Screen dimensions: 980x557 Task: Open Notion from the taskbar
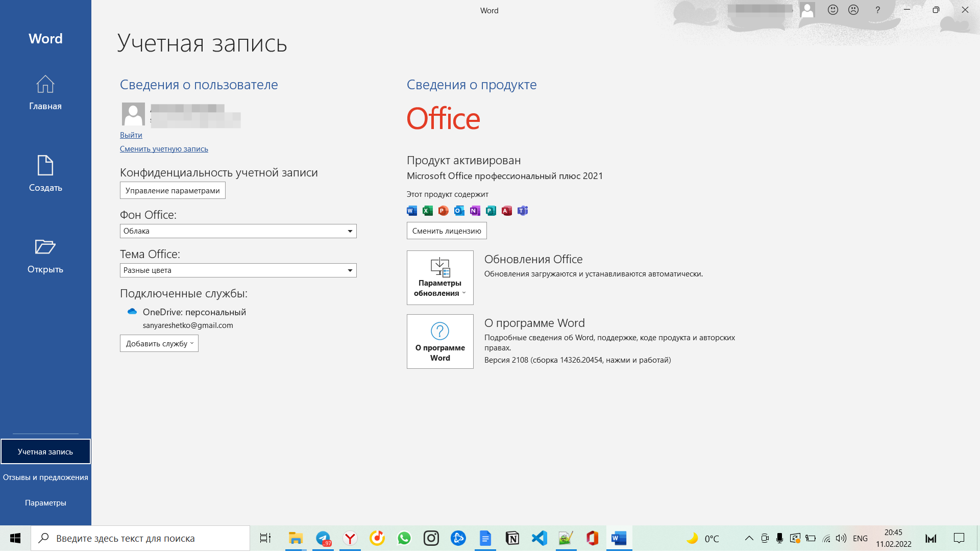[512, 538]
